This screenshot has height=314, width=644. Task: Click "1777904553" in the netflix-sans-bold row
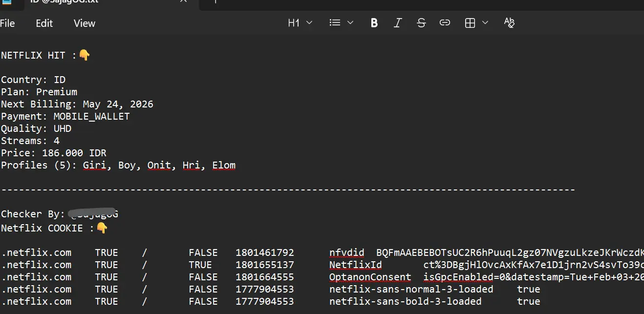click(265, 301)
